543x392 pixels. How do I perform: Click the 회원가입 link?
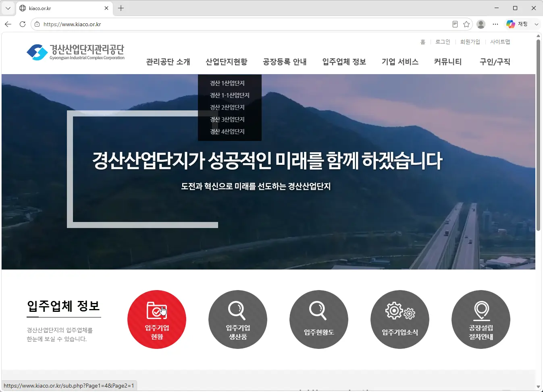click(470, 42)
